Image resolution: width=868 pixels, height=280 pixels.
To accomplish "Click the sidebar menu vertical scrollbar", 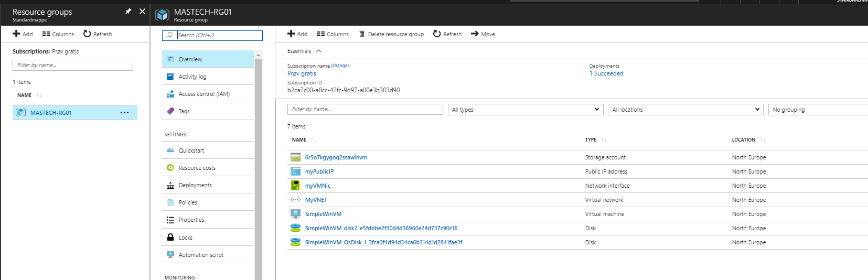I will tap(258, 168).
